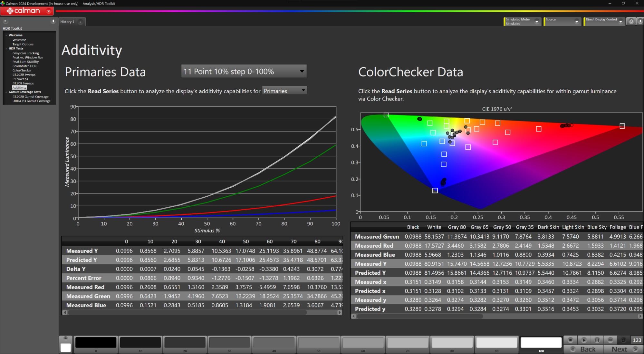Open the settings gear icon
The height and width of the screenshot is (354, 644).
631,21
